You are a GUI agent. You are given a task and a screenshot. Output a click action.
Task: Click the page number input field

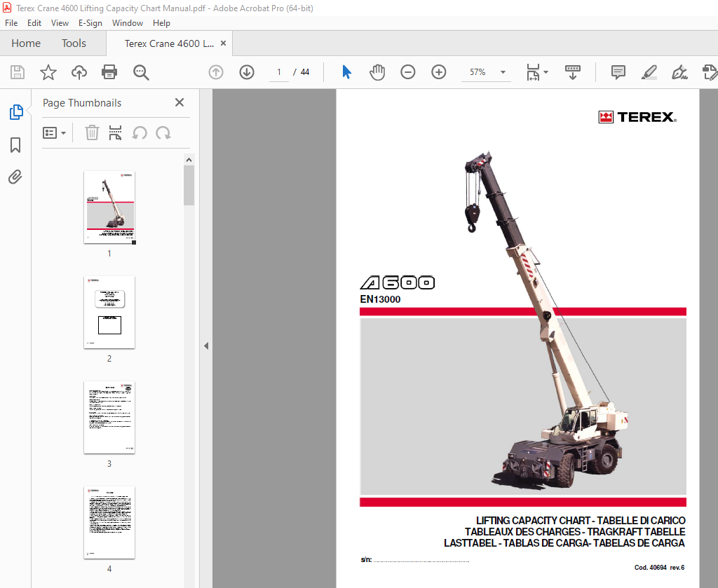pos(279,72)
